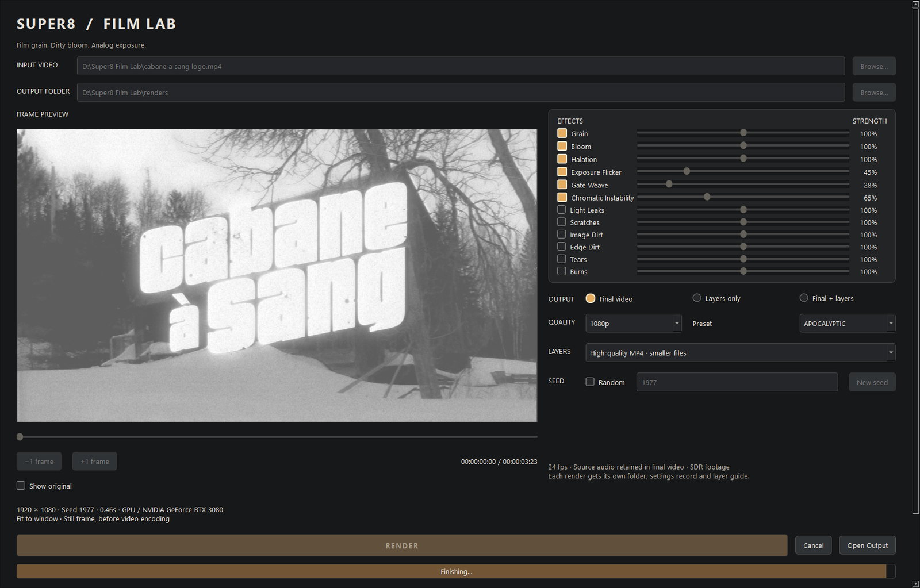Screen dimensions: 920x588
Task: Turn off Gate Weave effect
Action: point(562,185)
